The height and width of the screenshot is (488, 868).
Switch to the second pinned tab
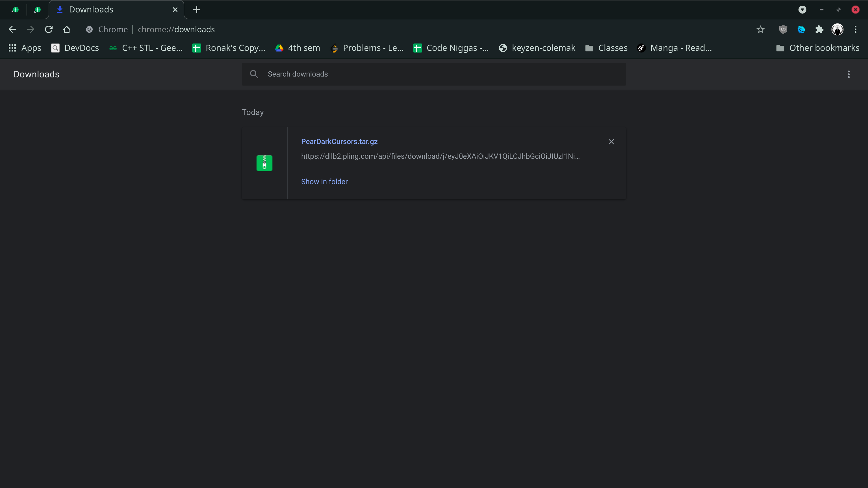coord(37,9)
